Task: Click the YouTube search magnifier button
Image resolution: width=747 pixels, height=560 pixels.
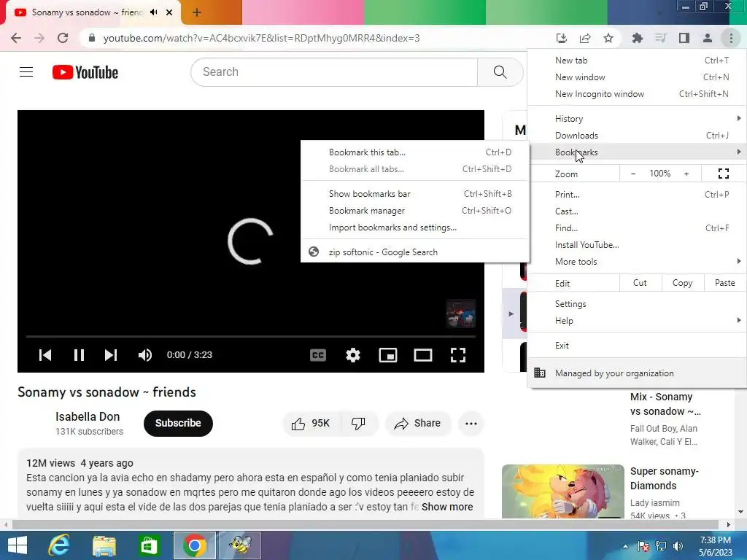Action: pos(500,72)
